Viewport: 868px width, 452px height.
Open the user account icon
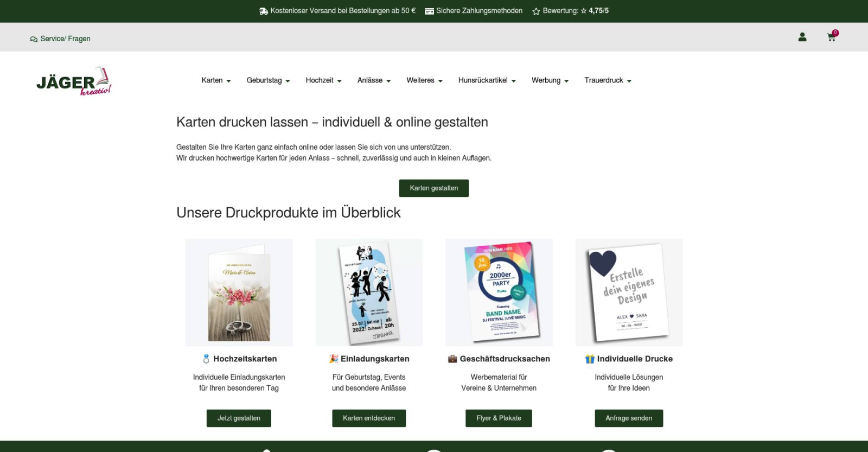click(802, 37)
